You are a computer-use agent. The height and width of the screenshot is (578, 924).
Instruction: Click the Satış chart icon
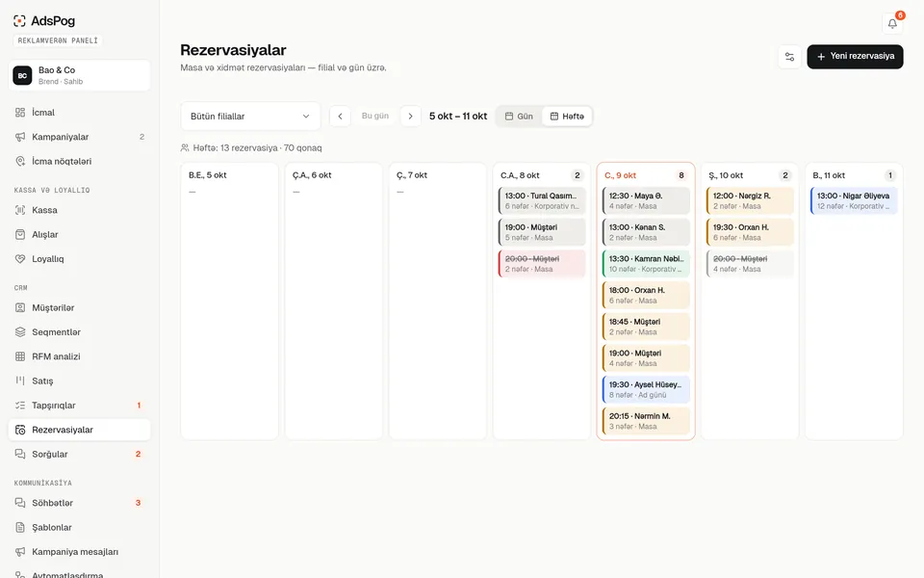point(20,381)
